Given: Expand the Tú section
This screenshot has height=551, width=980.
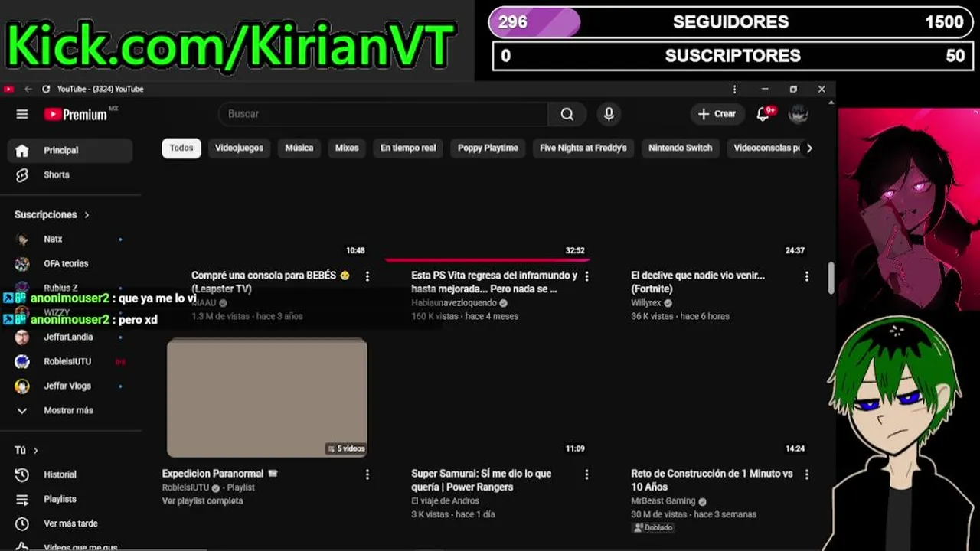Looking at the screenshot, I should pos(26,451).
